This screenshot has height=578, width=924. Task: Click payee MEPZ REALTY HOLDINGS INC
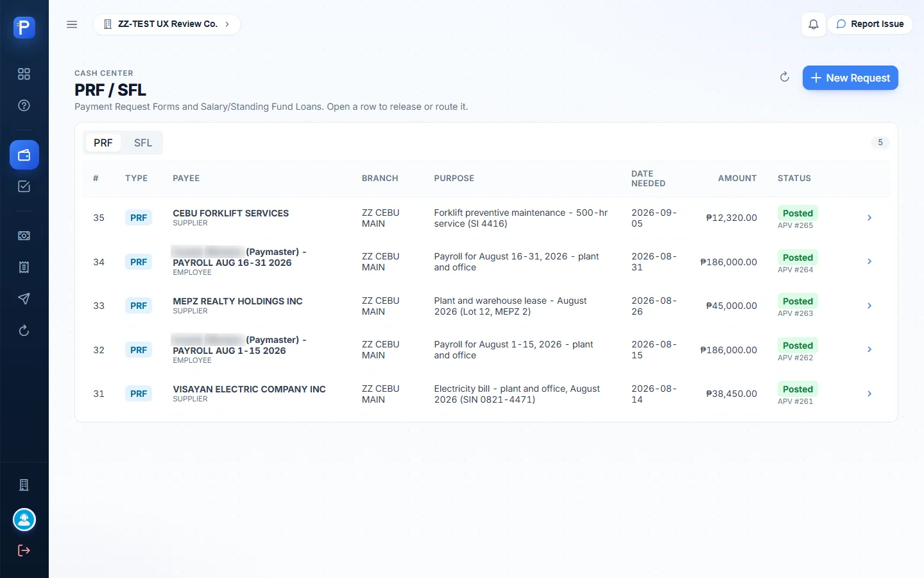coord(237,301)
